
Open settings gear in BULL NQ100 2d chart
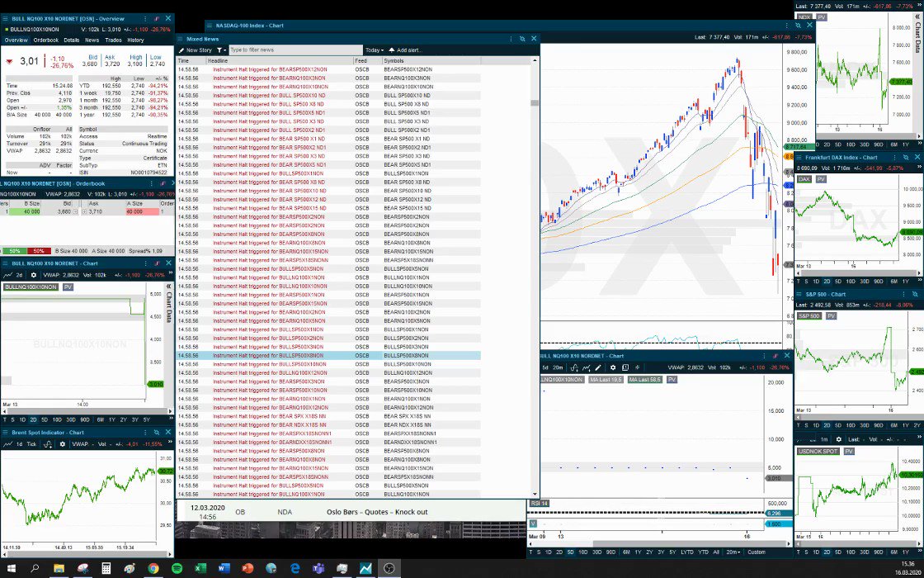(33, 275)
